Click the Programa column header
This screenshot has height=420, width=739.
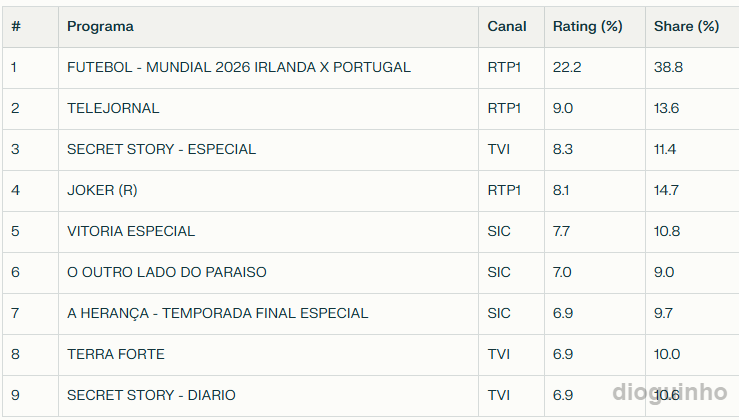point(100,27)
